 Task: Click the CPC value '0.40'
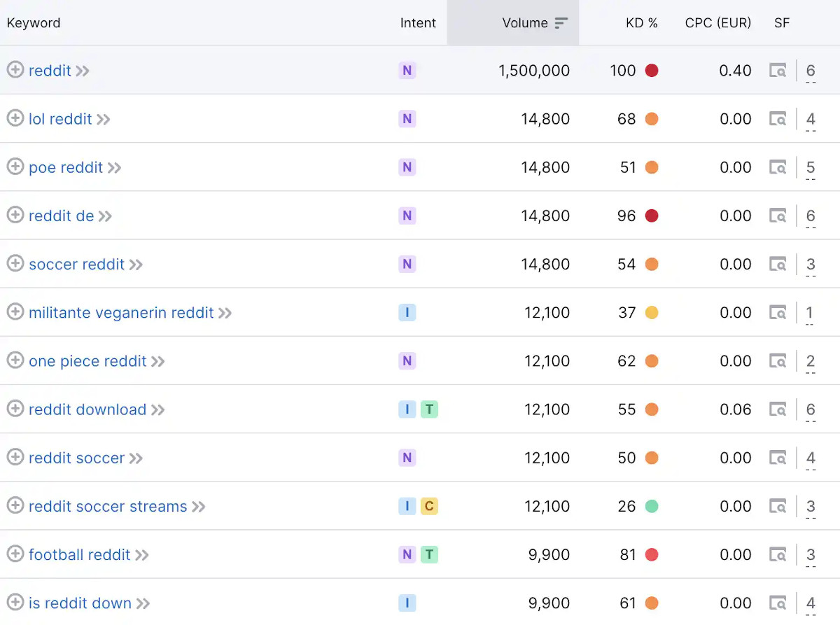(x=736, y=71)
